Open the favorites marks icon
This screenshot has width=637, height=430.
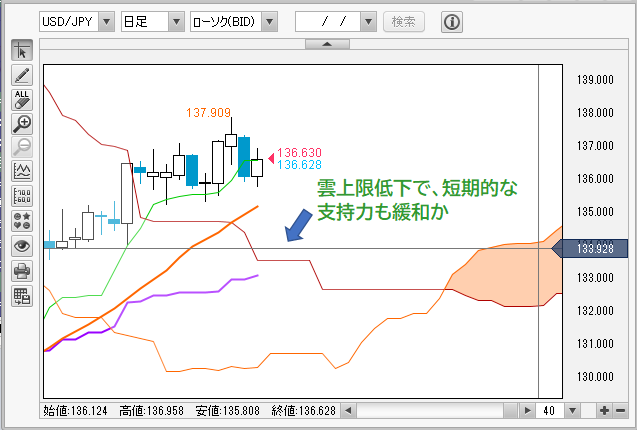(22, 221)
